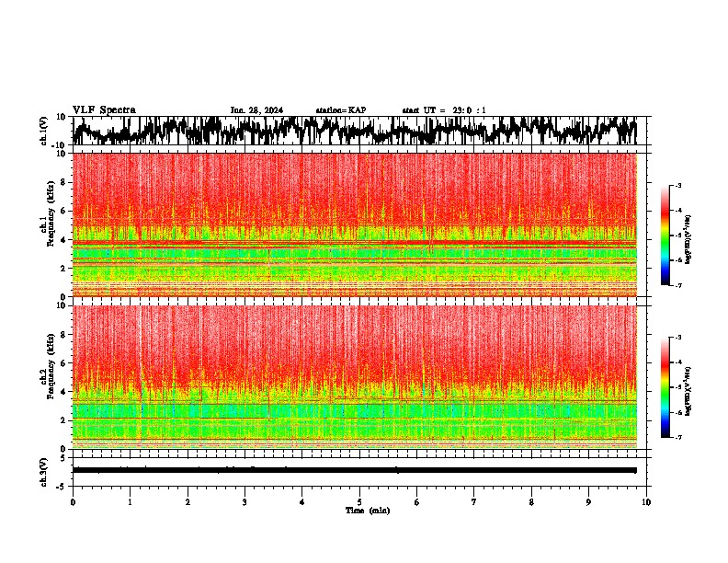Click the "5" tick on ch.3(V) axis

point(64,458)
